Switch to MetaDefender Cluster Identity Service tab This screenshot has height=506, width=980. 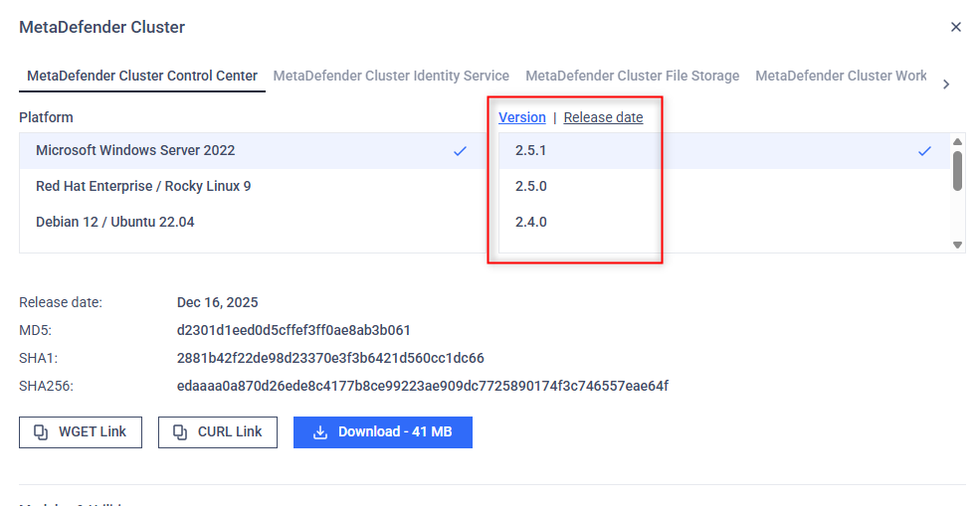[x=391, y=77]
